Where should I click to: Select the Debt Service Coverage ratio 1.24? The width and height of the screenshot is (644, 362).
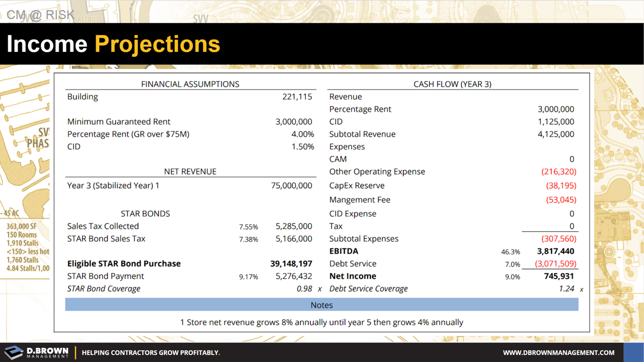[x=571, y=289]
